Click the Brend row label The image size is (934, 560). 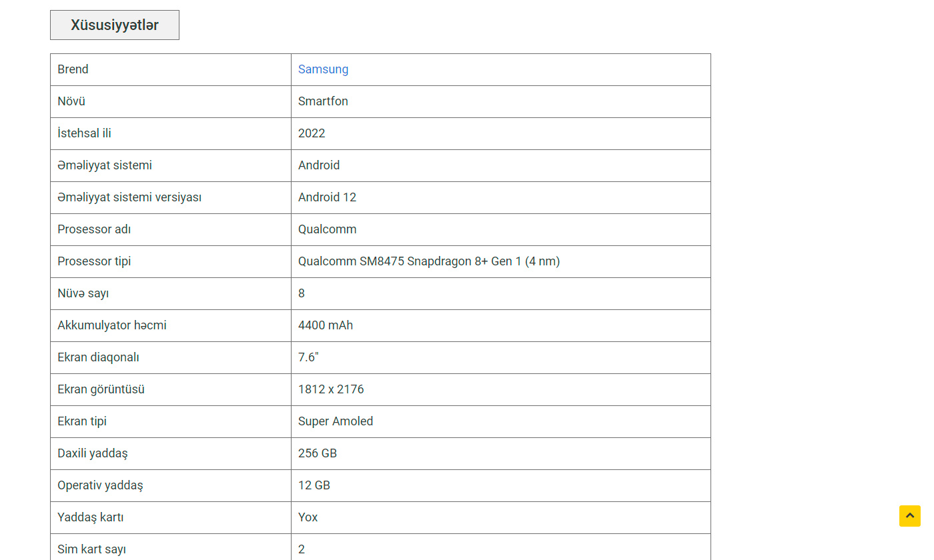coord(73,69)
